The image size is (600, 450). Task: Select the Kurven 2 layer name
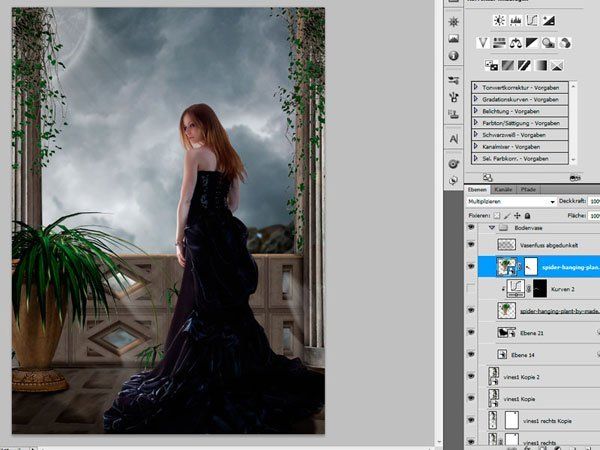tap(562, 289)
